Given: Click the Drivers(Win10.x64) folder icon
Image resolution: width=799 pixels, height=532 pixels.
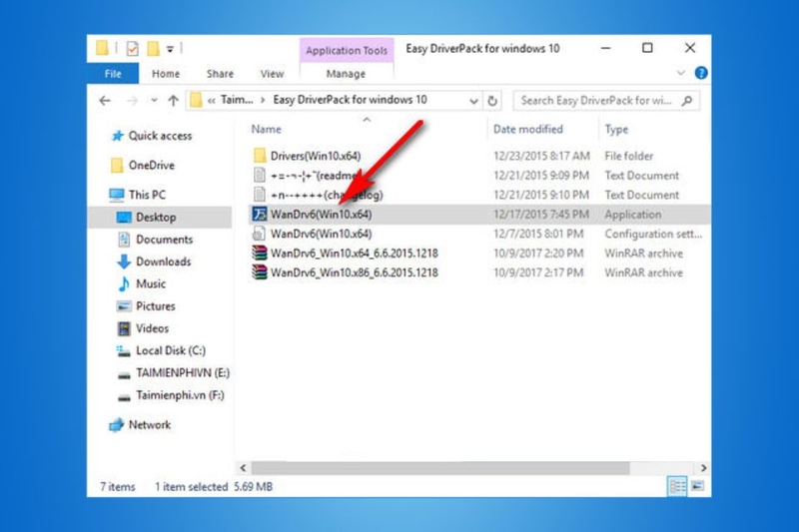Looking at the screenshot, I should click(x=260, y=156).
